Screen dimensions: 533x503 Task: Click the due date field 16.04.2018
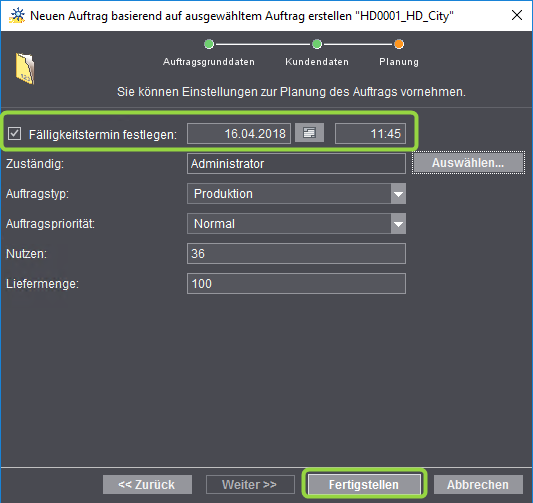point(239,134)
